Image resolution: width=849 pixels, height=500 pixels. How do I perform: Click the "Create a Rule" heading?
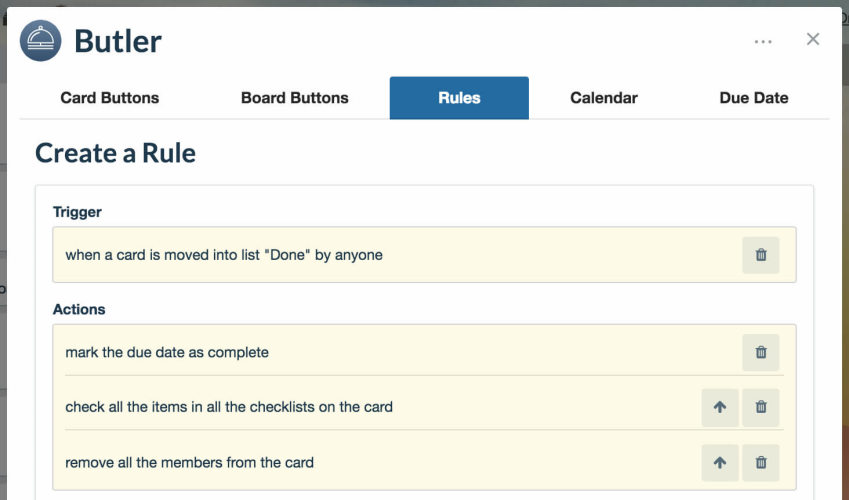pyautogui.click(x=115, y=153)
